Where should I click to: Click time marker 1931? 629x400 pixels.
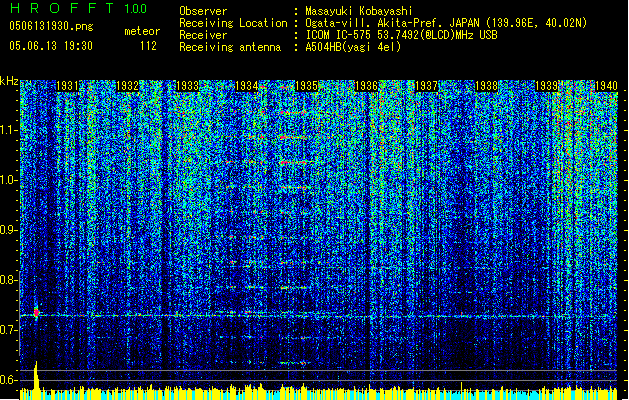[x=67, y=86]
